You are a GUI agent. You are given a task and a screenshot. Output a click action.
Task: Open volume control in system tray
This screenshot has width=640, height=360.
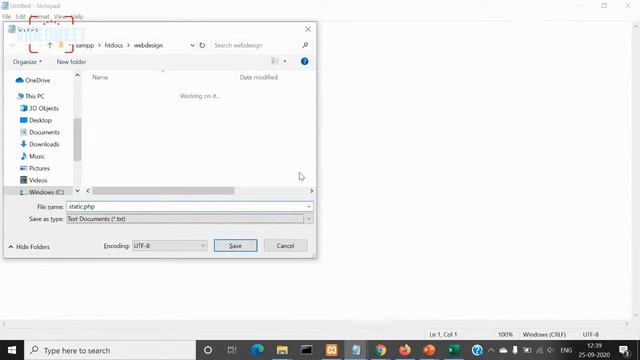pyautogui.click(x=550, y=350)
